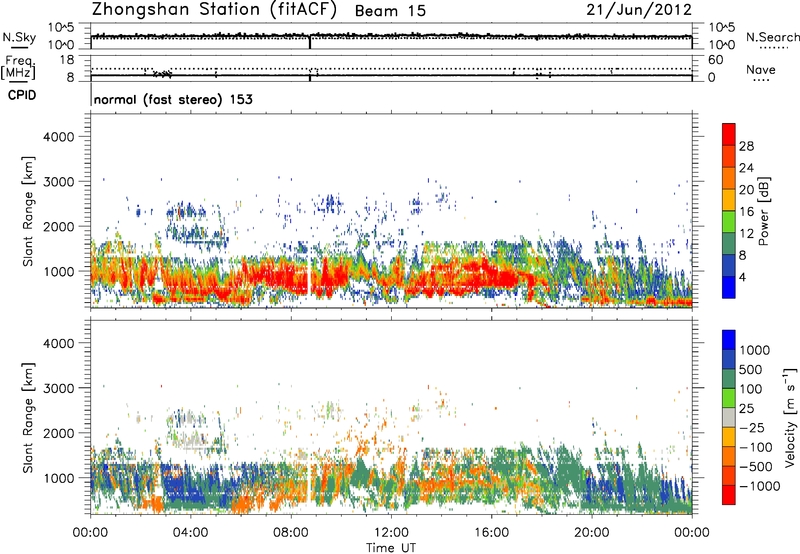Click the left '10^5' N.Sky axis value
The height and width of the screenshot is (554, 800).
point(61,28)
